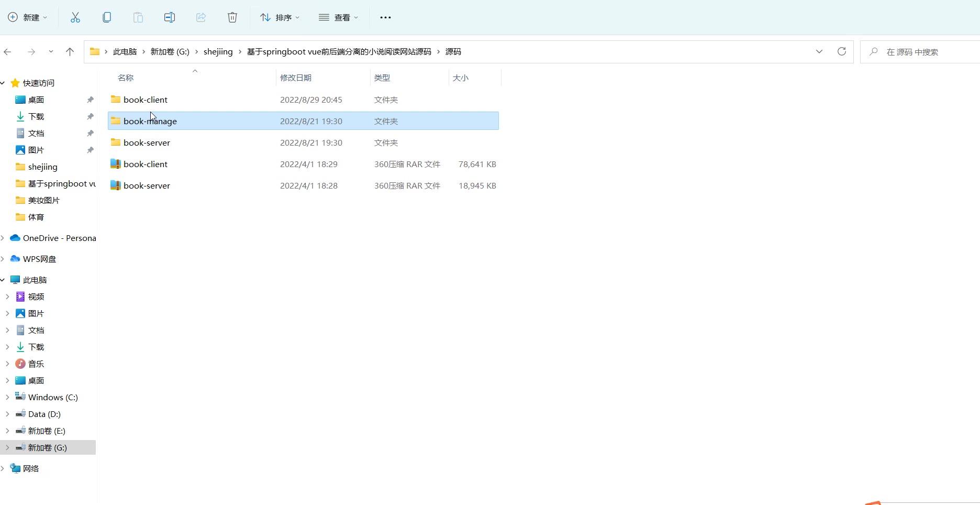980x505 pixels.
Task: Click 此电脑 in the address breadcrumb
Action: tap(125, 51)
